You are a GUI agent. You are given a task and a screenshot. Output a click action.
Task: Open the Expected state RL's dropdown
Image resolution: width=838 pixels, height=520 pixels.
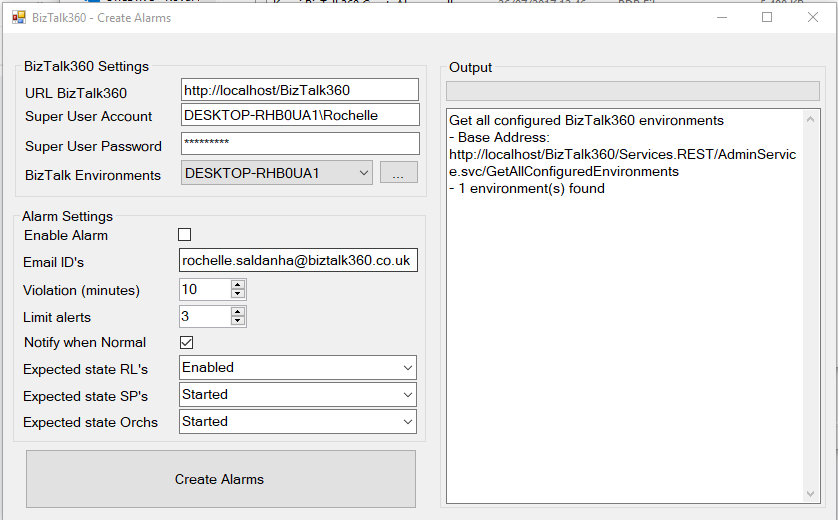[298, 368]
